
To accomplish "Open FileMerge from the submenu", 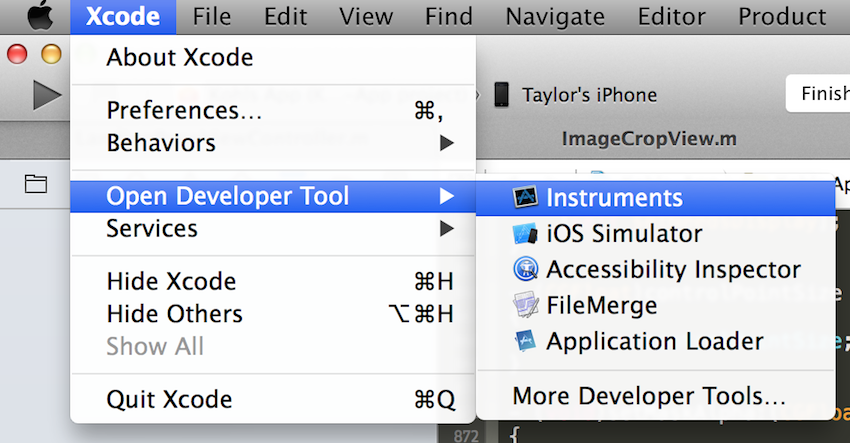I will tap(655, 305).
